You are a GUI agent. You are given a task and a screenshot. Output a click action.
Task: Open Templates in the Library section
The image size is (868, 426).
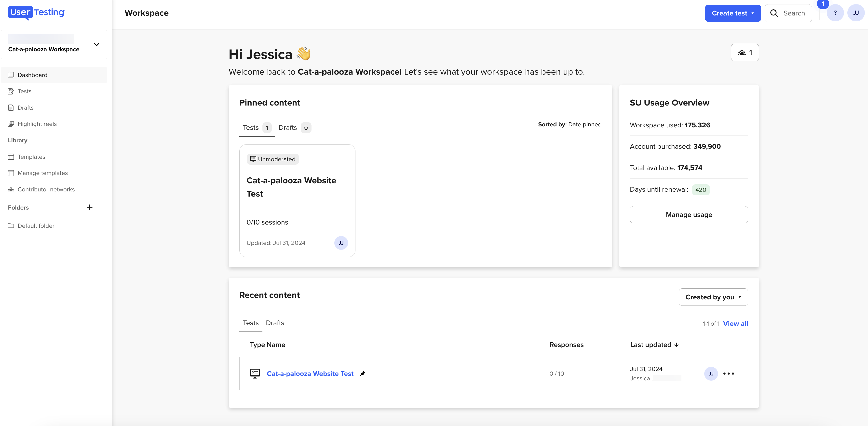[31, 157]
